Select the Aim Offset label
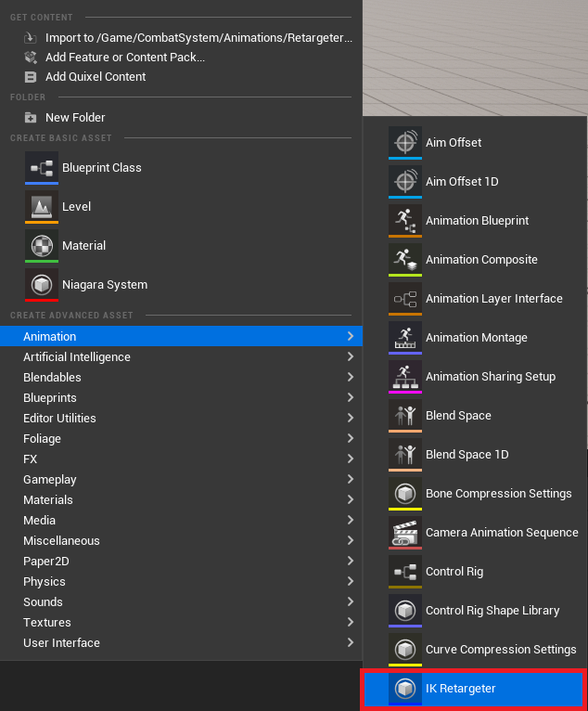 coord(454,143)
